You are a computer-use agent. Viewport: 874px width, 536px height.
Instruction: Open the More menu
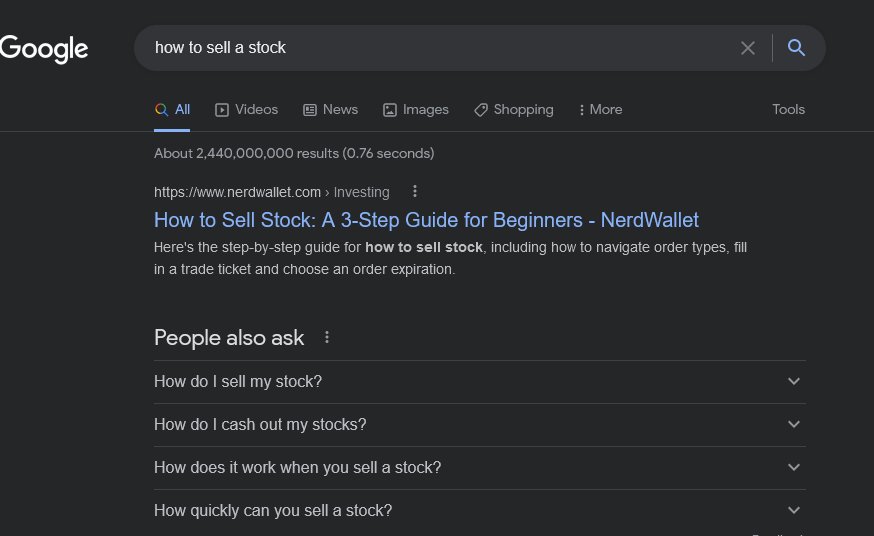click(601, 110)
